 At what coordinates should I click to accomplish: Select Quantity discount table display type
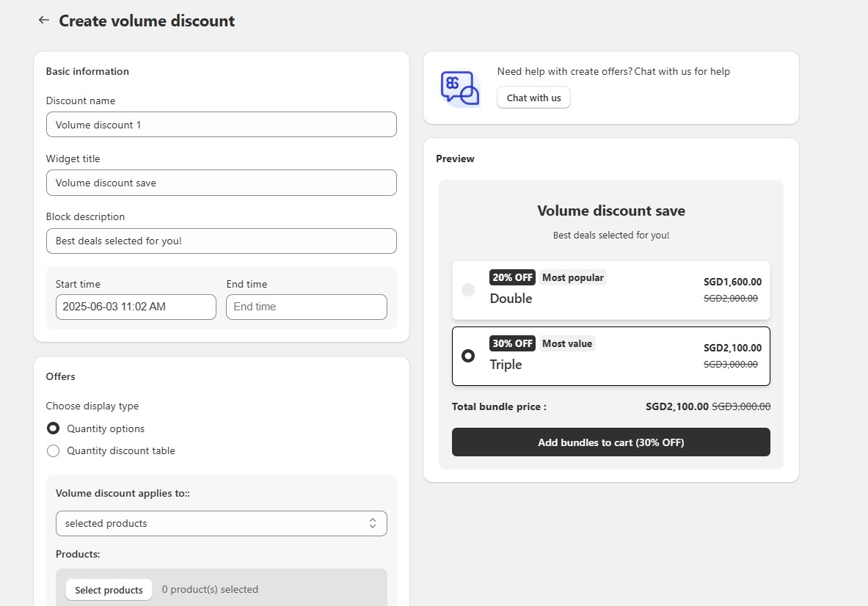point(53,451)
